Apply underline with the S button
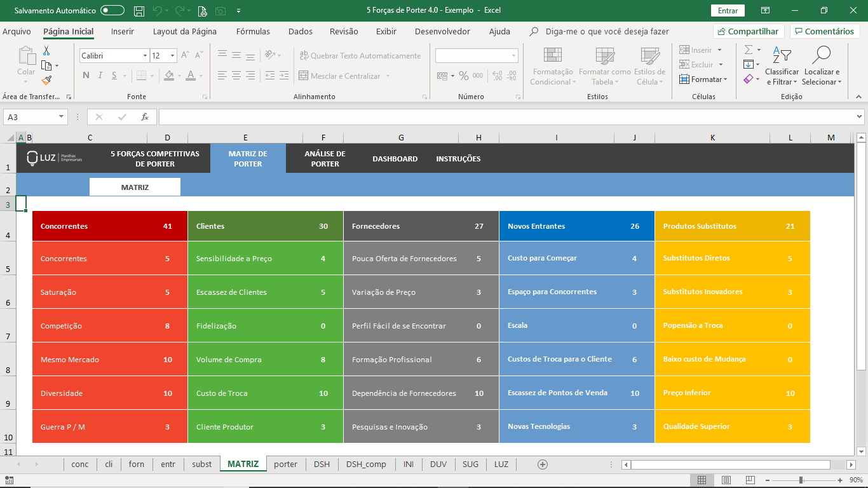 114,76
